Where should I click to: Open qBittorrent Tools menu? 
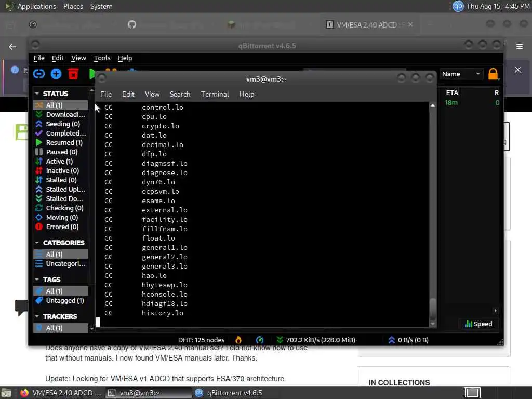102,58
